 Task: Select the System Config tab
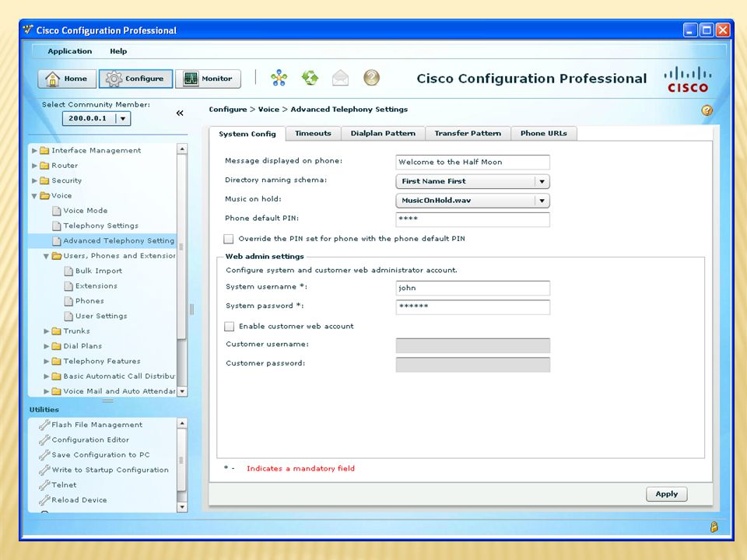(247, 134)
